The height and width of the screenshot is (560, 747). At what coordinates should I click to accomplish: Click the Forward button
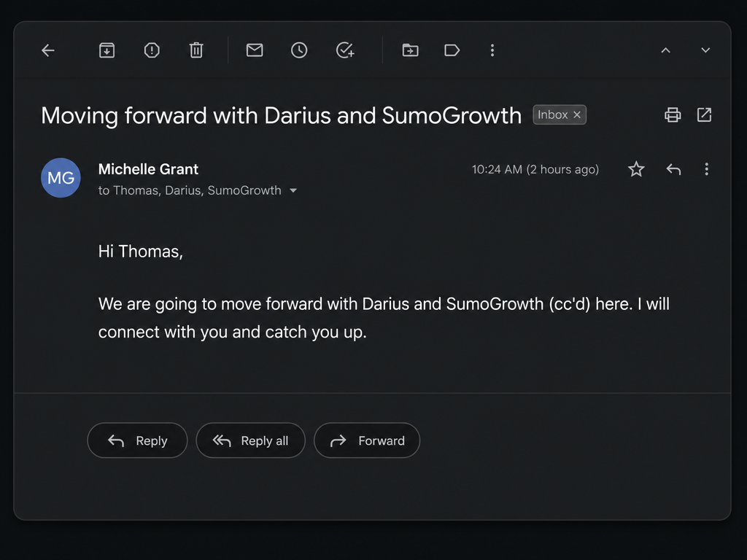pos(367,440)
